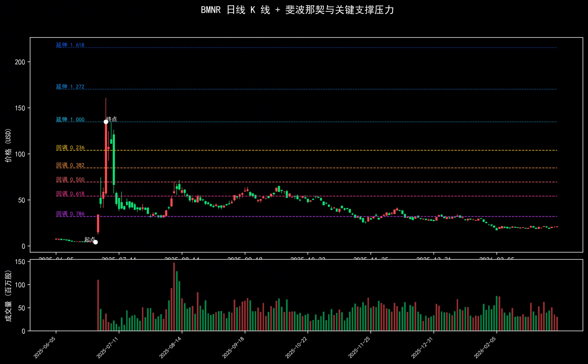Click the 2026-02-05 volume axis date
This screenshot has height=364, width=588.
tap(485, 347)
